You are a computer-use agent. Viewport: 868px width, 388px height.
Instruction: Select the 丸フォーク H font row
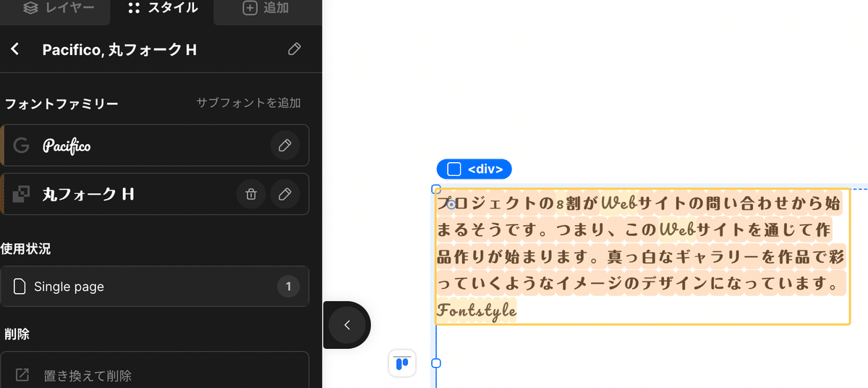pos(155,194)
